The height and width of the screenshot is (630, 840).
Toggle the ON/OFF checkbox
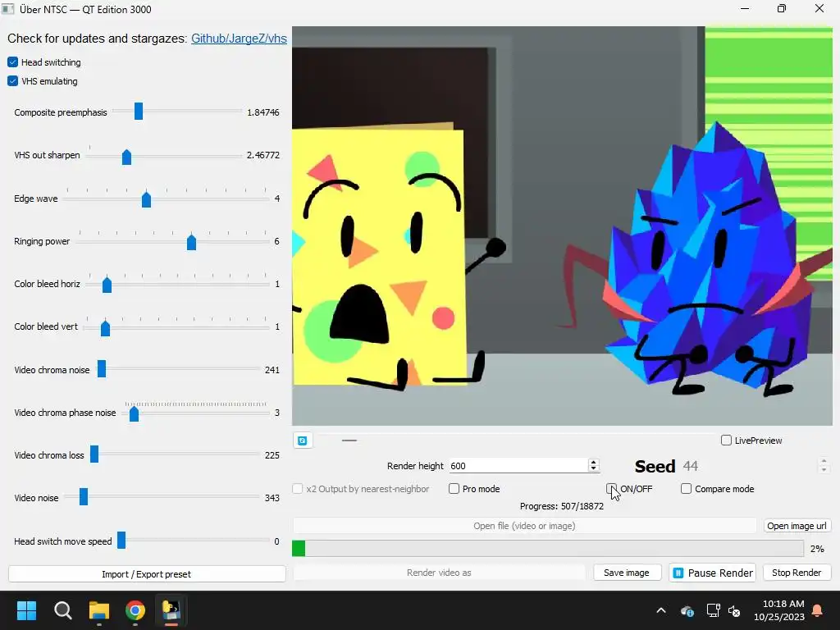pos(611,489)
